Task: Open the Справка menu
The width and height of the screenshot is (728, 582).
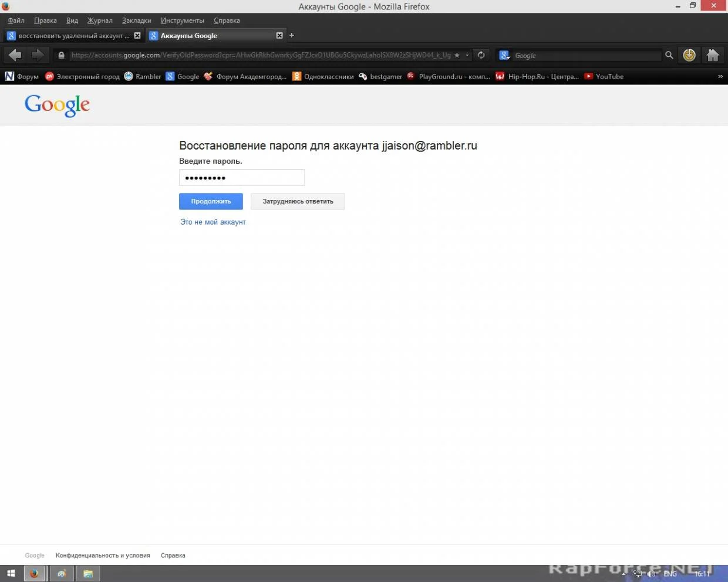Action: click(x=227, y=21)
